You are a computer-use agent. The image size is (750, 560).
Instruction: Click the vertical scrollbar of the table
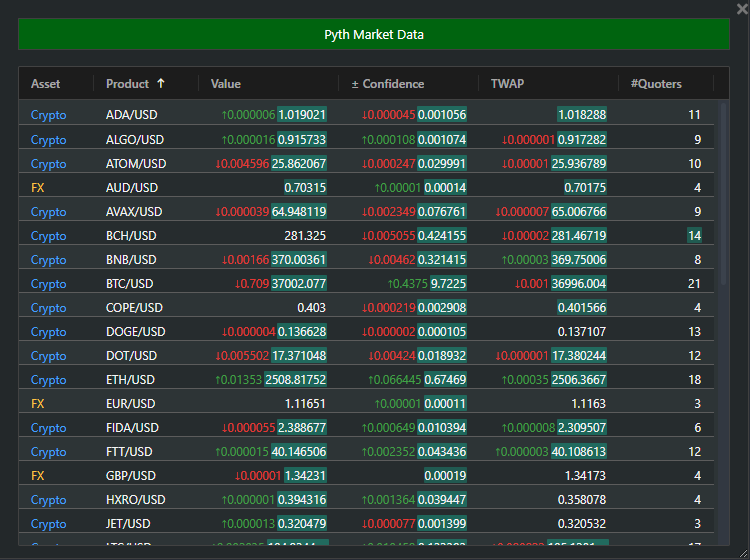click(723, 194)
